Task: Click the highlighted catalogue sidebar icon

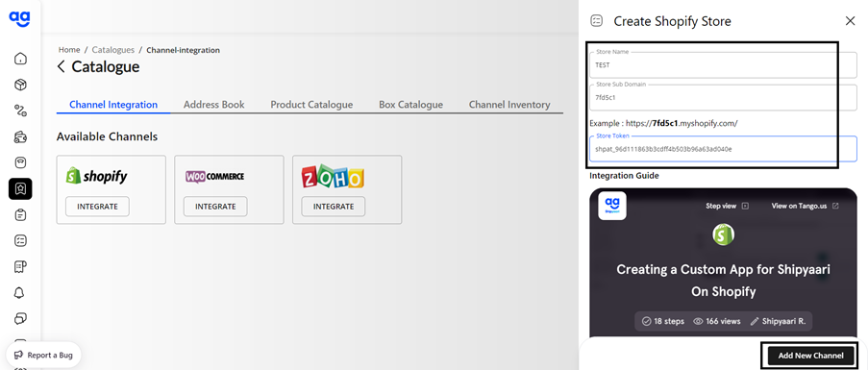Action: 20,188
